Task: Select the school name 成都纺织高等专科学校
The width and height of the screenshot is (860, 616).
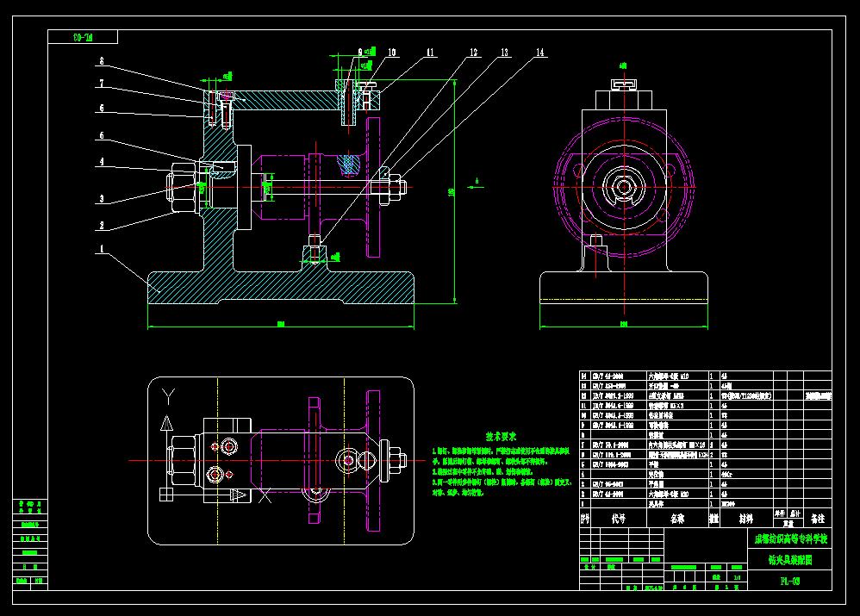Action: pyautogui.click(x=790, y=539)
